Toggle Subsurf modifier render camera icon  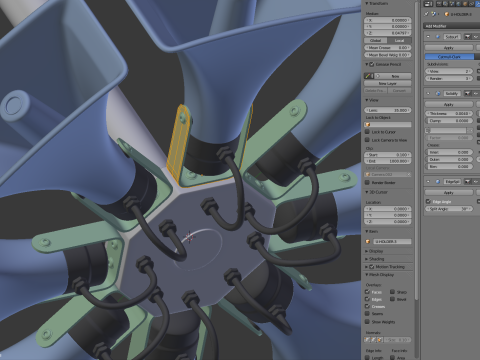pyautogui.click(x=468, y=37)
